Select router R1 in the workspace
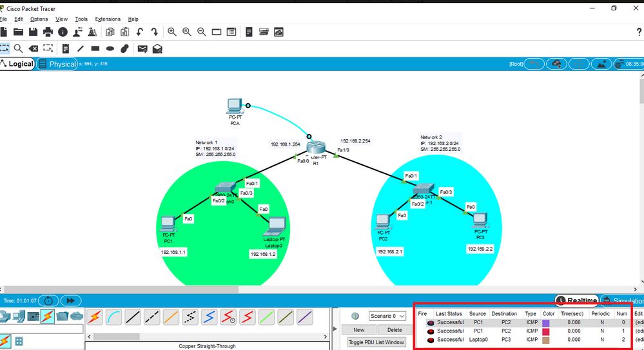Image resolution: width=644 pixels, height=350 pixels. (316, 148)
